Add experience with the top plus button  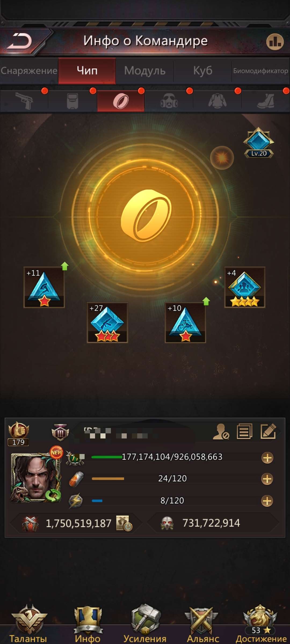[267, 458]
